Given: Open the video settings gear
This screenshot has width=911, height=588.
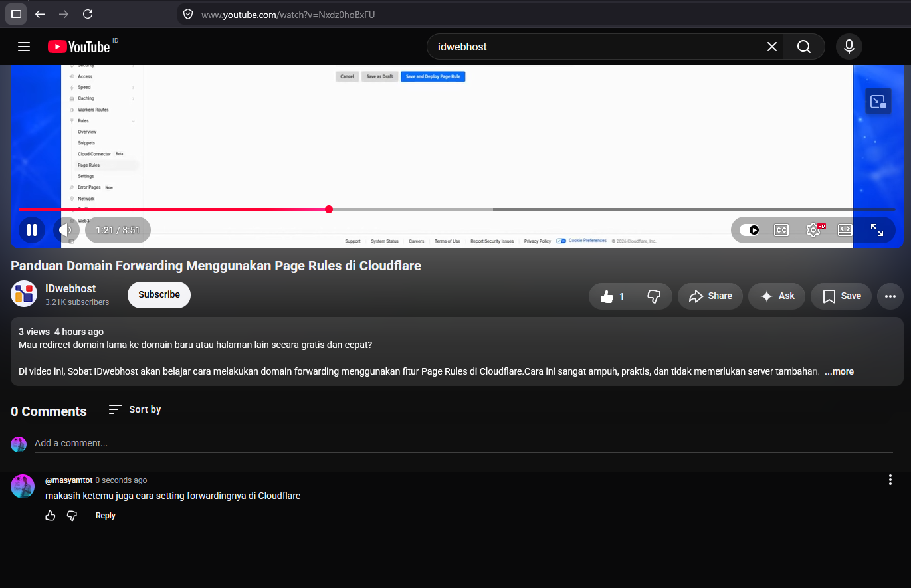Looking at the screenshot, I should point(813,230).
